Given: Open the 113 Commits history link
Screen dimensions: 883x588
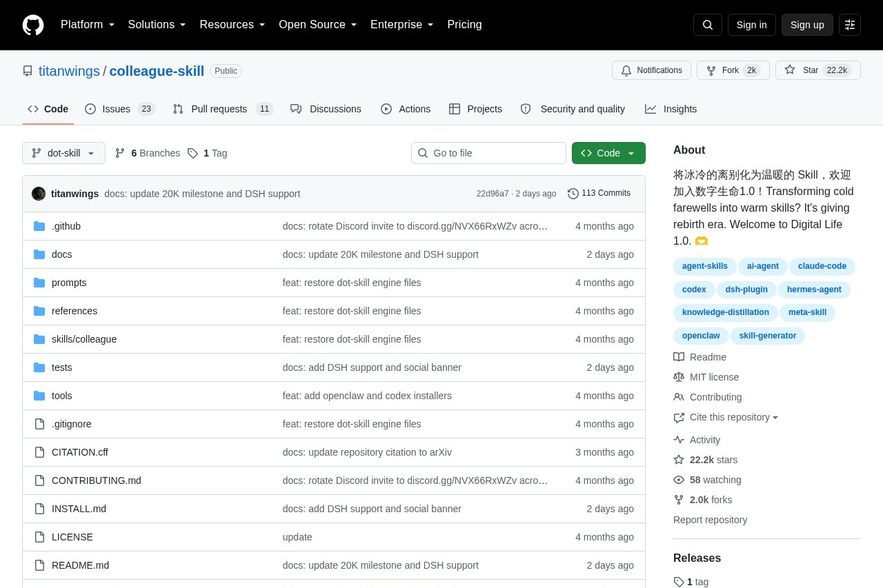Looking at the screenshot, I should (x=599, y=194).
